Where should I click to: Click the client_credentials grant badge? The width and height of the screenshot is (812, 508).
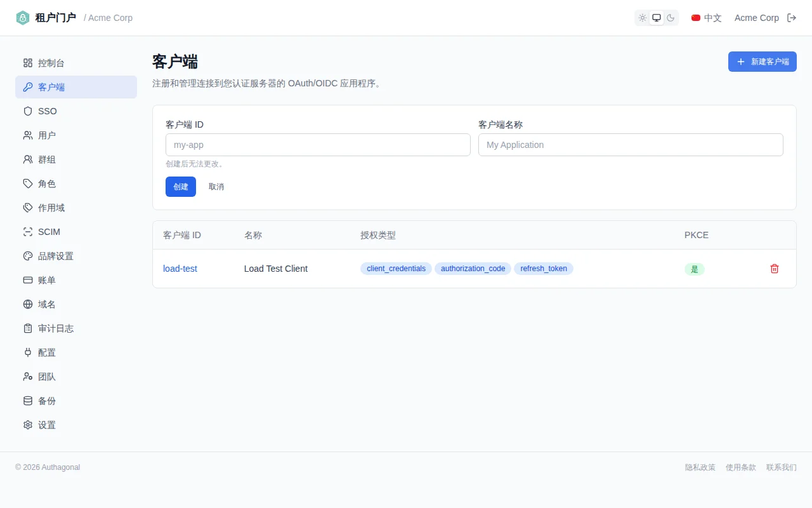pyautogui.click(x=396, y=269)
